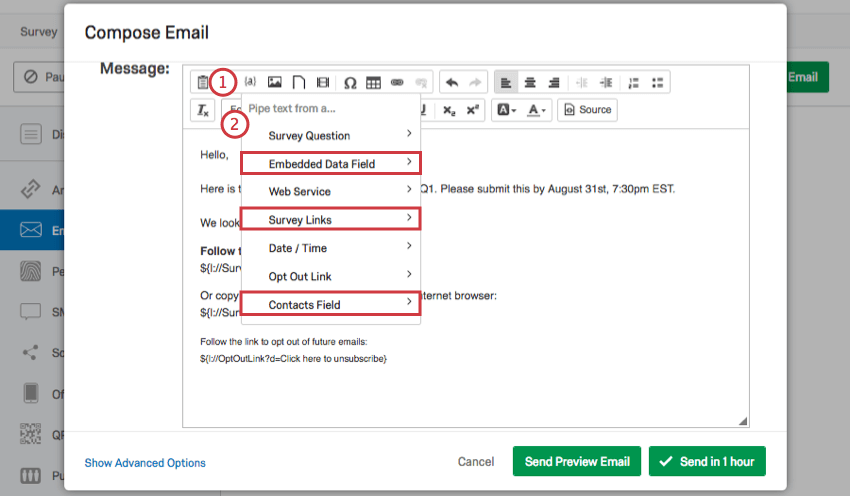Insert a special character with Omega icon
The image size is (850, 496).
click(x=350, y=82)
